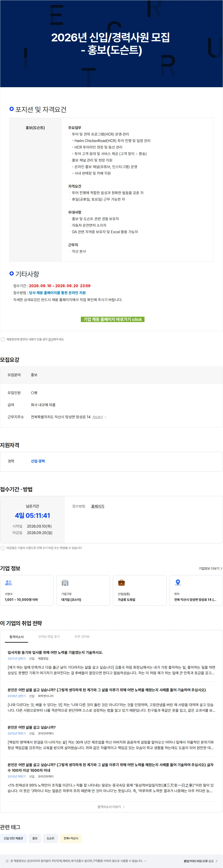Open the '지도보기' map link
The width and height of the screenshot is (223, 868).
97,417
